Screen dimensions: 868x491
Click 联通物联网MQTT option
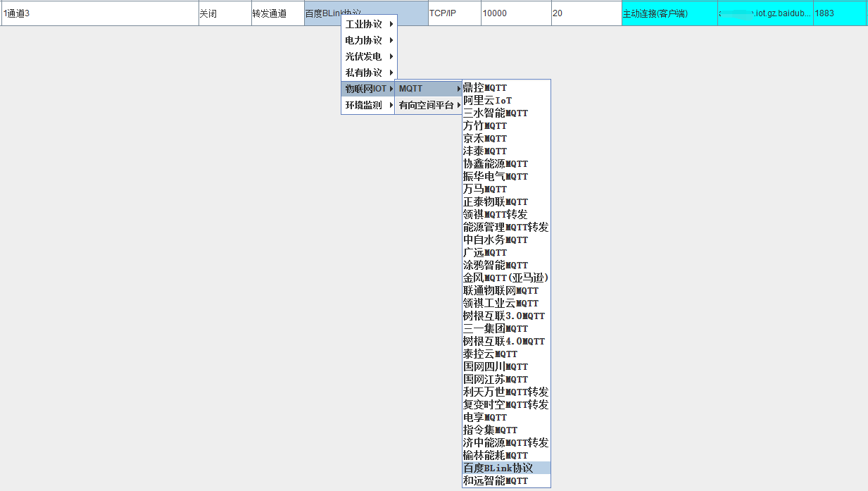pos(506,290)
